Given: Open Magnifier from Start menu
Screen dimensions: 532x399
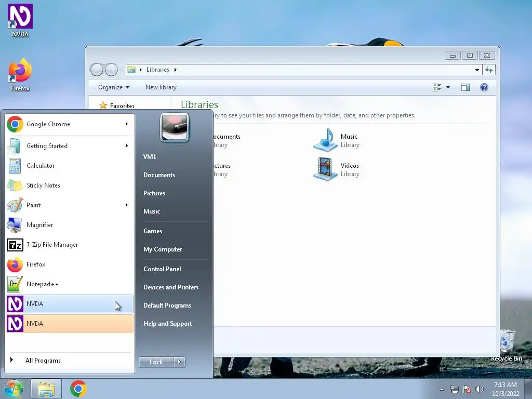Looking at the screenshot, I should tap(70, 224).
